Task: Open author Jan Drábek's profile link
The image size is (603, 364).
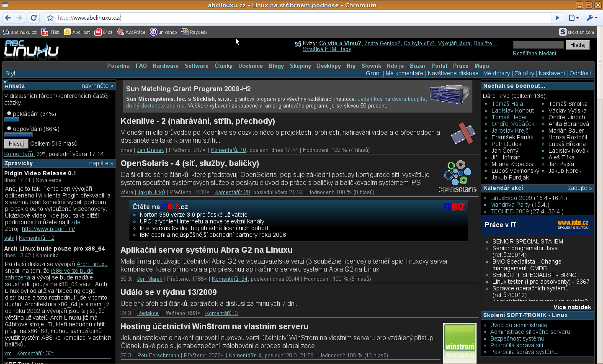Action: click(150, 150)
